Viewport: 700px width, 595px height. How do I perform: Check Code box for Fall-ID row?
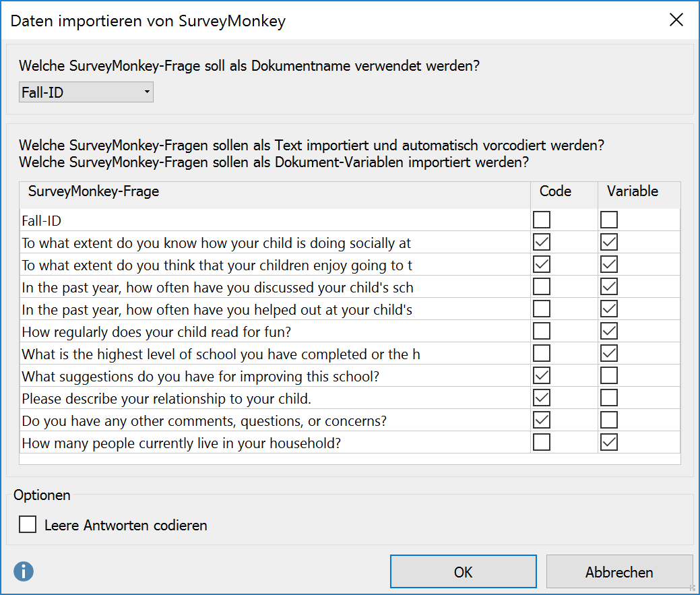542,220
